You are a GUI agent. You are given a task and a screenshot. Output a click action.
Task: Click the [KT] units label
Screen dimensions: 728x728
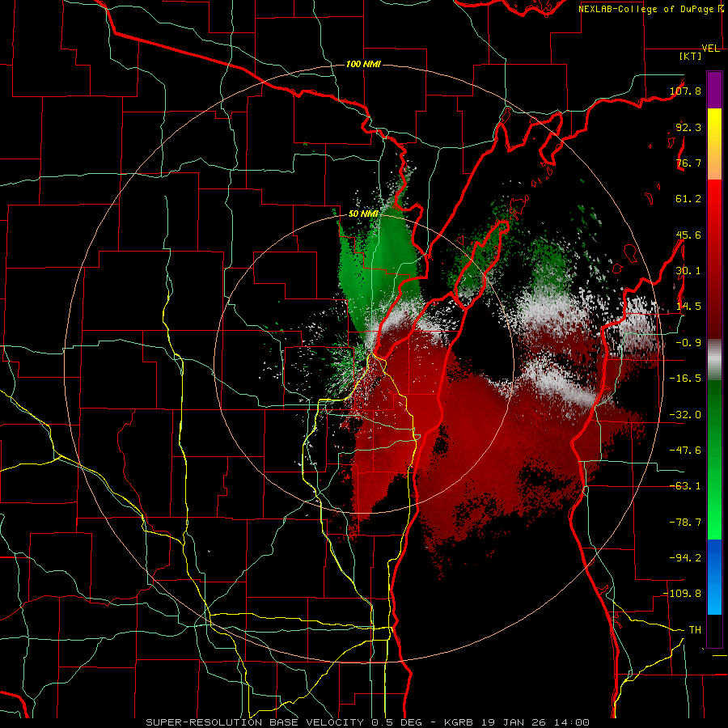[691, 56]
